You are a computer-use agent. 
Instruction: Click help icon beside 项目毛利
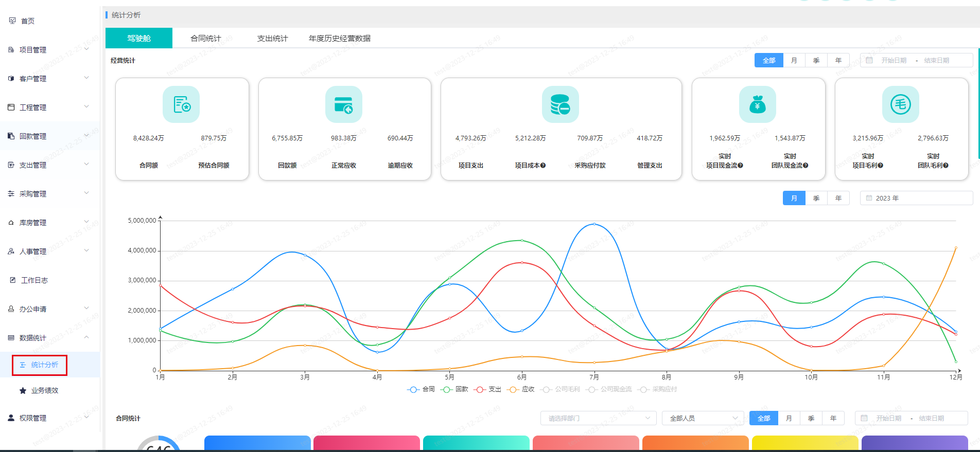881,166
